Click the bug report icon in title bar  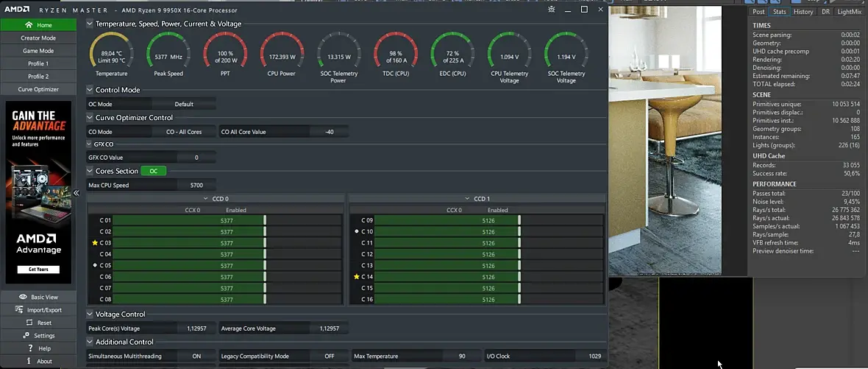coord(552,10)
